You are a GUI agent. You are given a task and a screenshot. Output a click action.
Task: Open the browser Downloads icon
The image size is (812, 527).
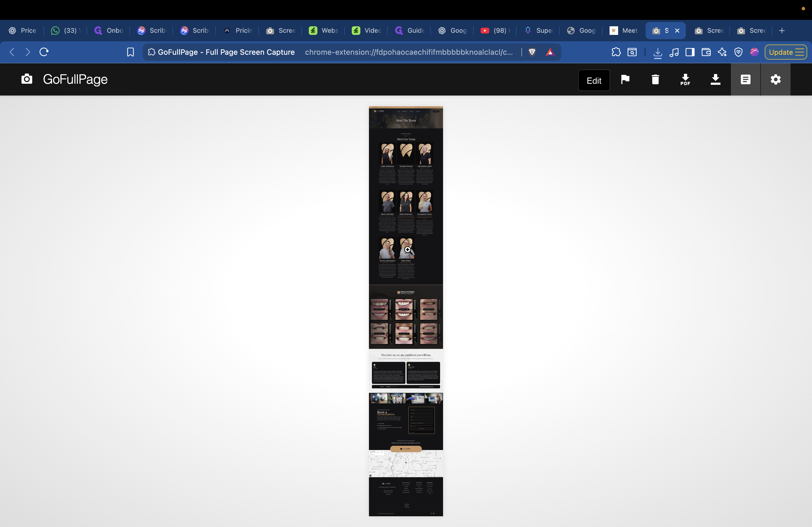click(658, 52)
